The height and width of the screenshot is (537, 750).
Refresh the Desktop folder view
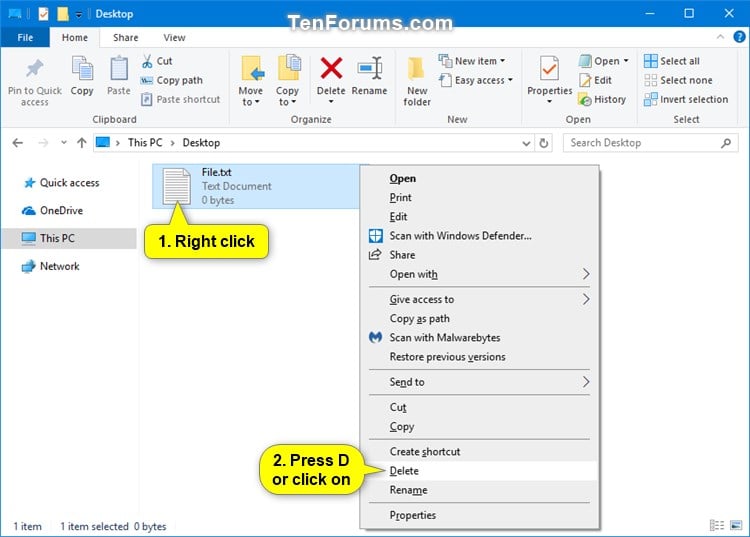click(544, 143)
